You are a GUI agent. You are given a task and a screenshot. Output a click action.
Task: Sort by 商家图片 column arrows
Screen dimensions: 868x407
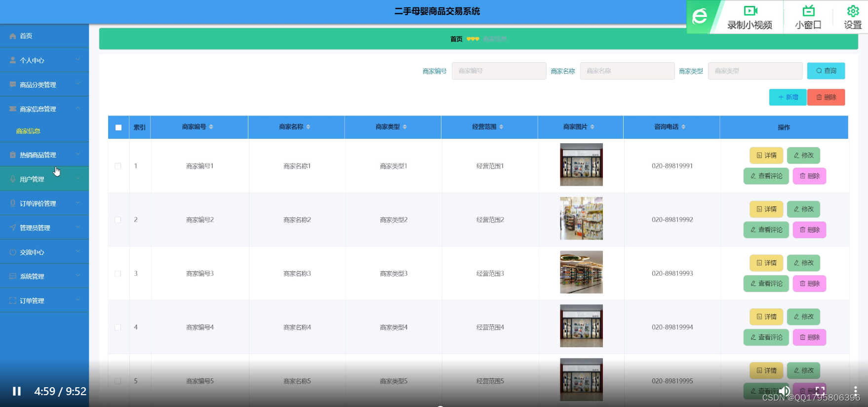coord(592,127)
